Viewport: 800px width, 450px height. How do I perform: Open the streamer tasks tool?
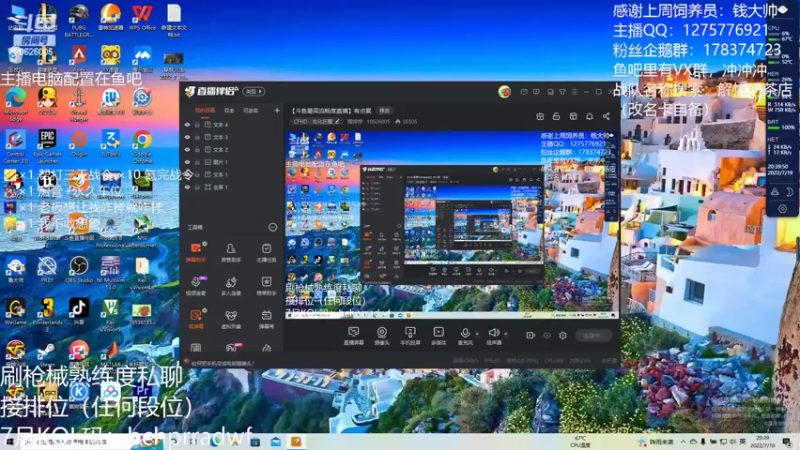coord(266,252)
